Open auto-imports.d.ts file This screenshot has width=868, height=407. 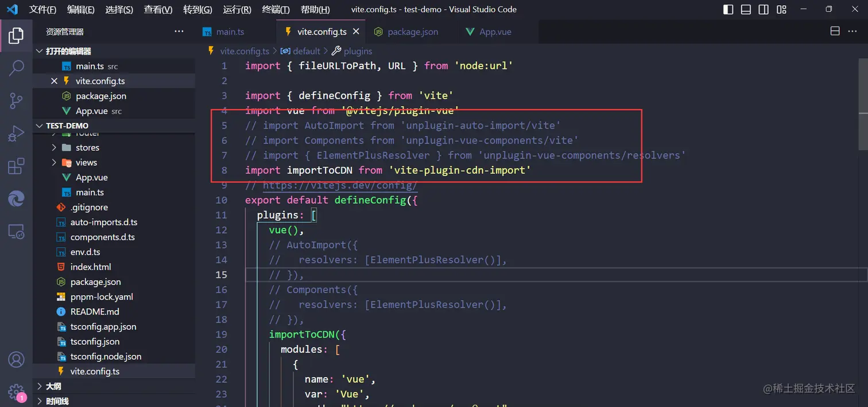coord(114,222)
